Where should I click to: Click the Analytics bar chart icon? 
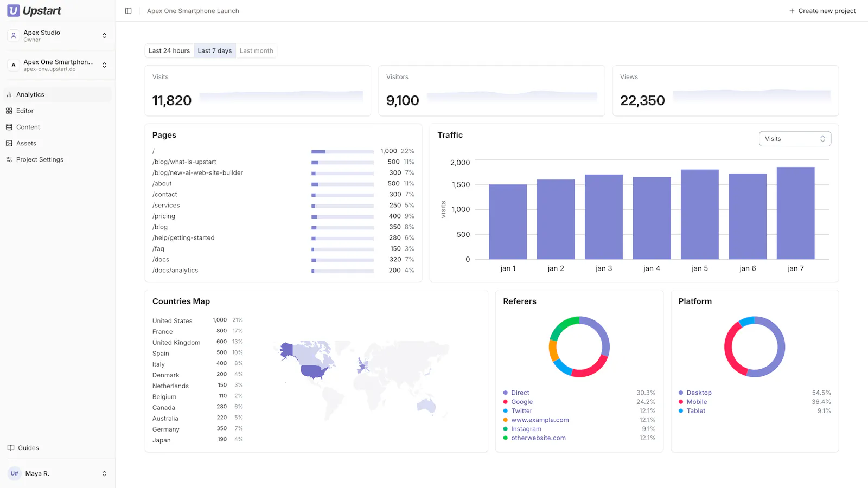[x=9, y=94]
